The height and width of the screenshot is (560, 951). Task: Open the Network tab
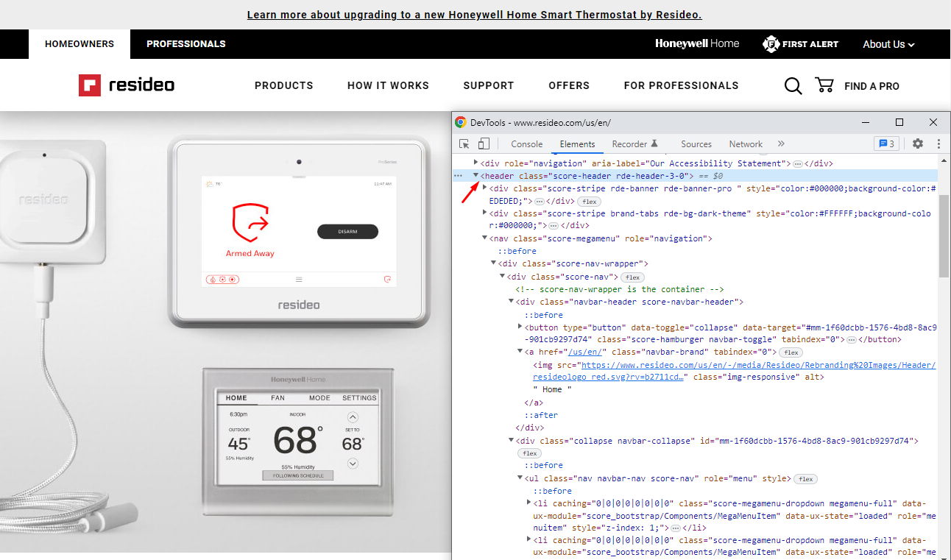pyautogui.click(x=746, y=144)
